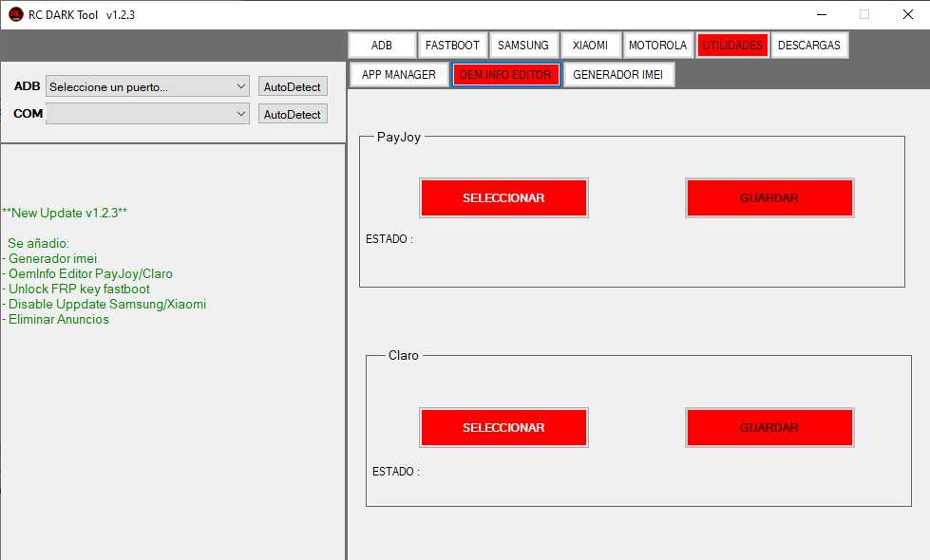Select the XIAOMI tab

point(591,46)
